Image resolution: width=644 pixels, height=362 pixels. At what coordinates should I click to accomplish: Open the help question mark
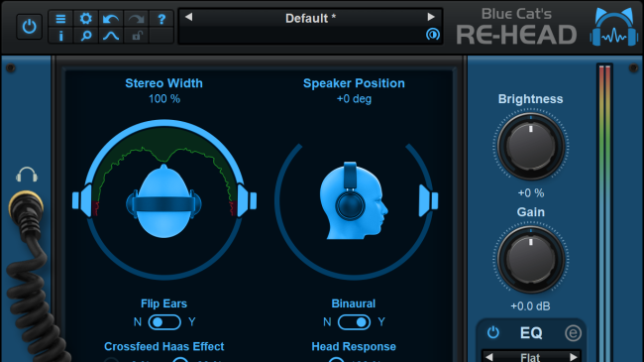click(161, 19)
